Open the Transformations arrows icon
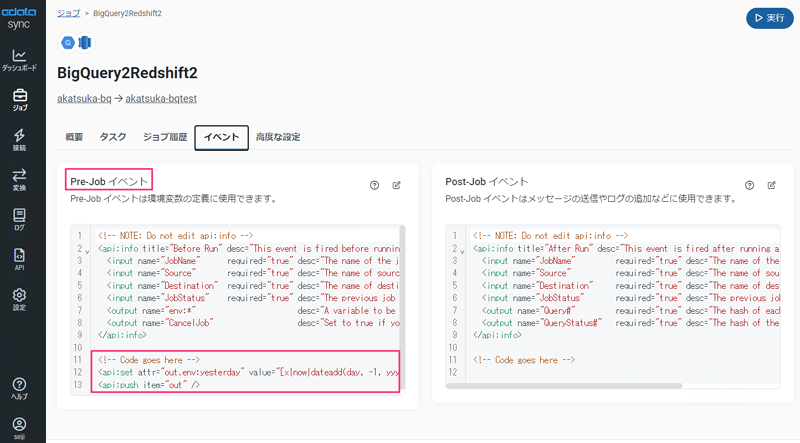 click(x=19, y=179)
